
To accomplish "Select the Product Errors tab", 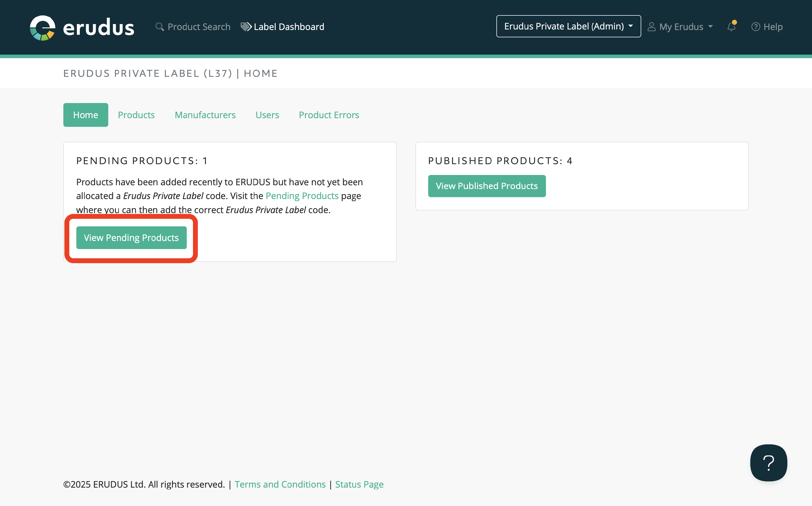I will coord(329,115).
